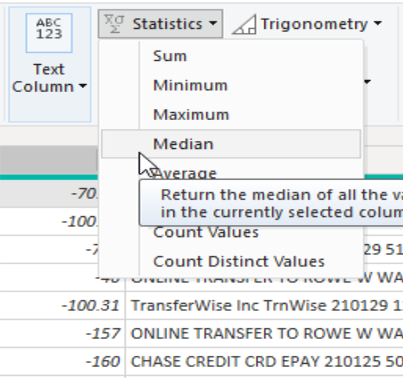Viewport: 403px width, 378px height.
Task: Select Median in the Statistics menu
Action: [231, 144]
